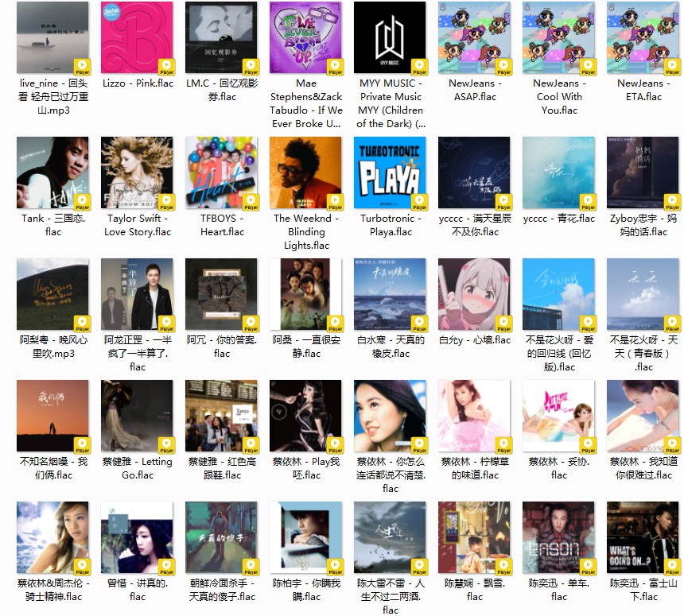Viewport: 684px width, 616px height.
Task: Select 朝鲜冷面杀手 - 天真的傻子.flac icon
Action: pyautogui.click(x=221, y=537)
